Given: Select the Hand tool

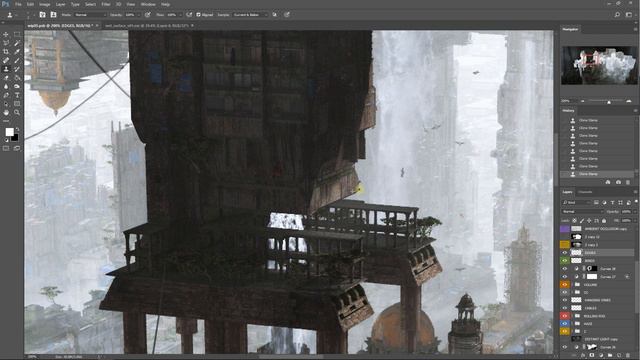Looking at the screenshot, I should coord(6,112).
